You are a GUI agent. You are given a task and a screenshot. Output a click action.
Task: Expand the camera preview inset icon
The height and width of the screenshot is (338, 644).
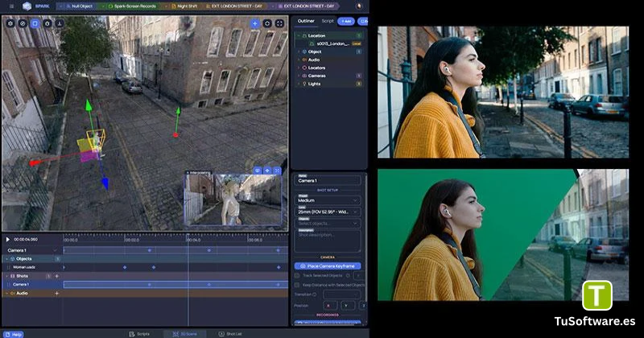pos(277,171)
